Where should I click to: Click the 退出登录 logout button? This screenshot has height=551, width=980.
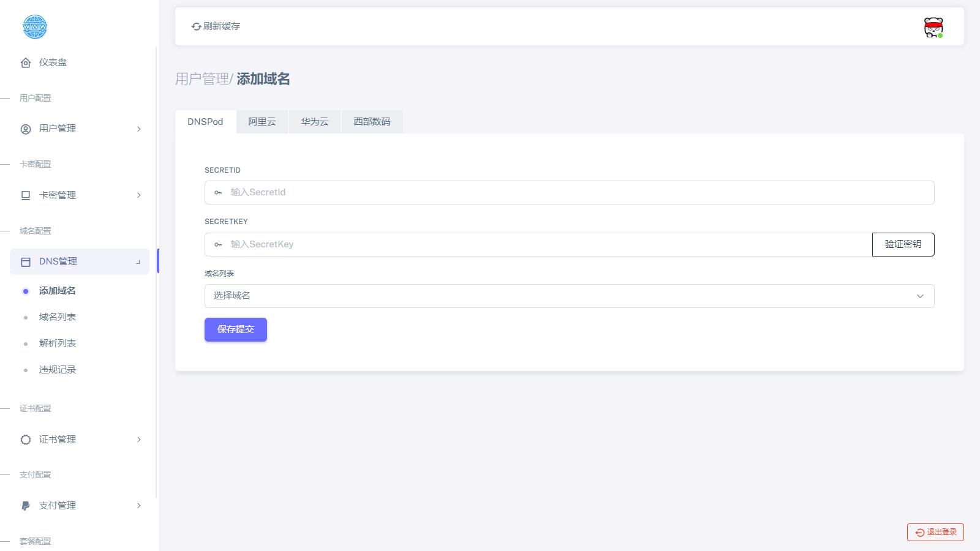[935, 532]
